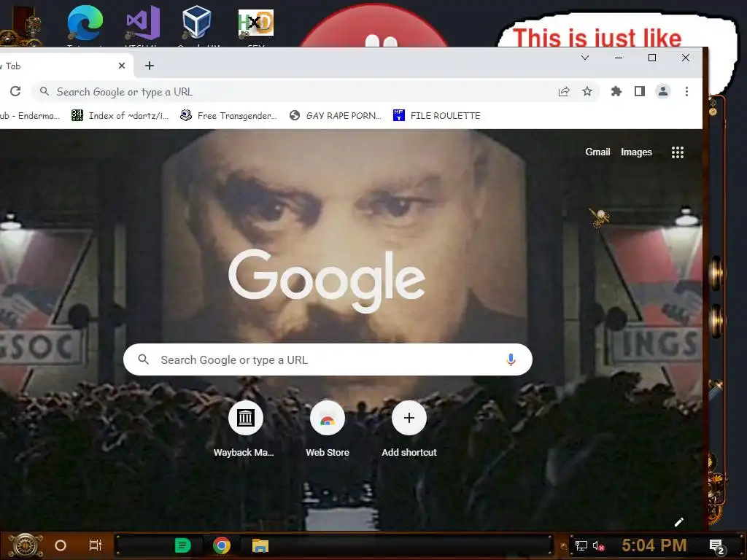Click the Google search box on page
Viewport: 747px width, 560px height.
(x=328, y=359)
